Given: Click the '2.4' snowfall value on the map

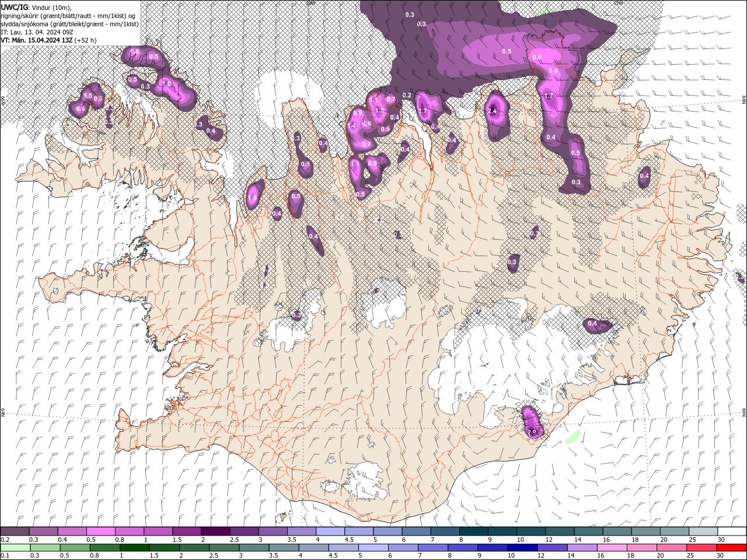Looking at the screenshot, I should click(x=492, y=111).
